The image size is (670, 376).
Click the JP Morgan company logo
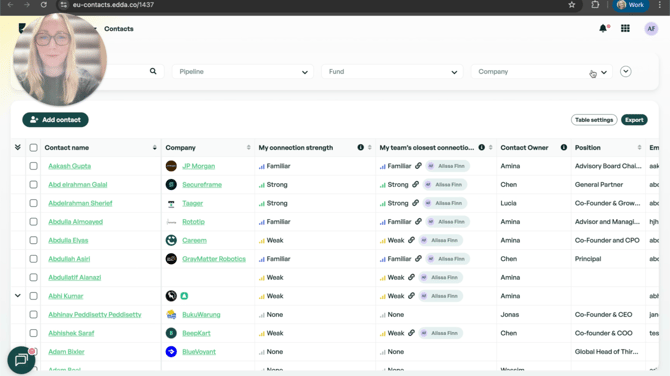(x=171, y=166)
